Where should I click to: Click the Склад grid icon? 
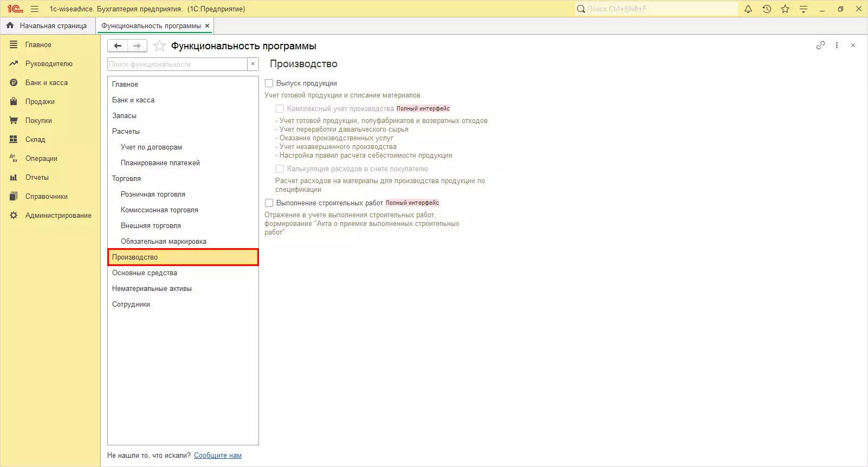point(14,139)
